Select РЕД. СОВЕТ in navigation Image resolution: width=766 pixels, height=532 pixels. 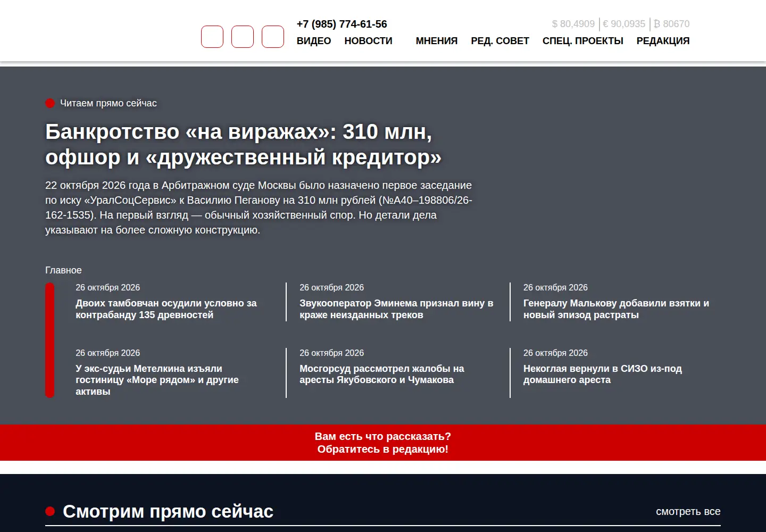click(500, 41)
